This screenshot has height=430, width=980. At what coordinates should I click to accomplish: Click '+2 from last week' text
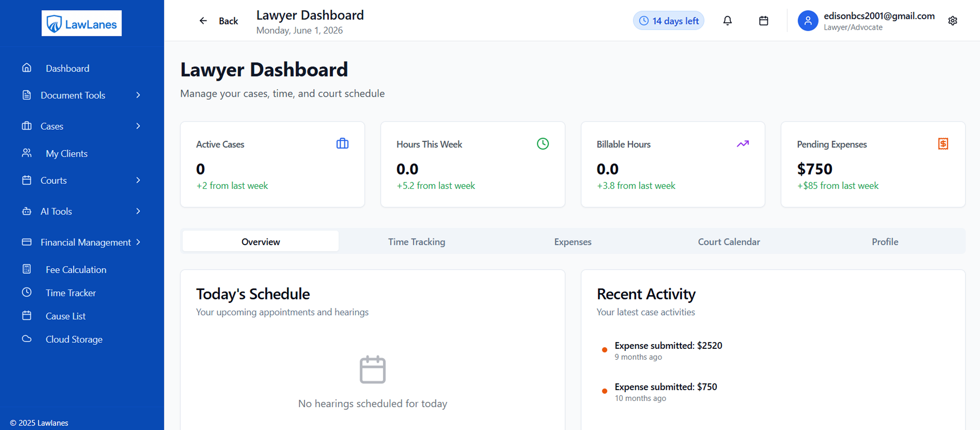point(232,186)
